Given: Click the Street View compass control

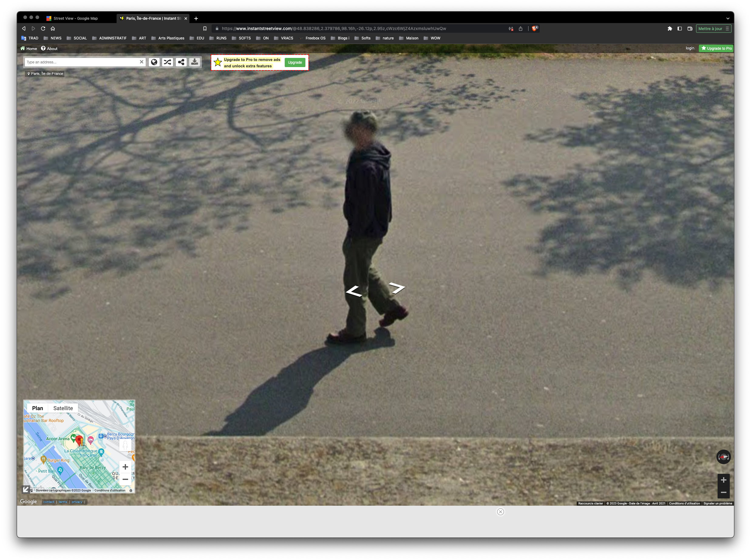Looking at the screenshot, I should 723,457.
